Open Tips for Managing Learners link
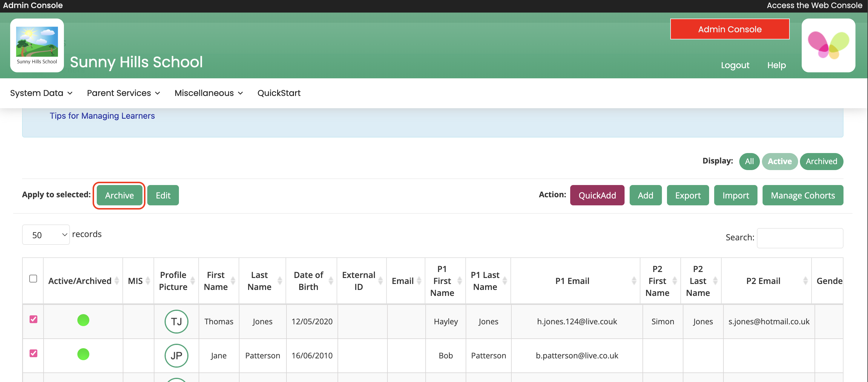868x382 pixels. pyautogui.click(x=102, y=116)
